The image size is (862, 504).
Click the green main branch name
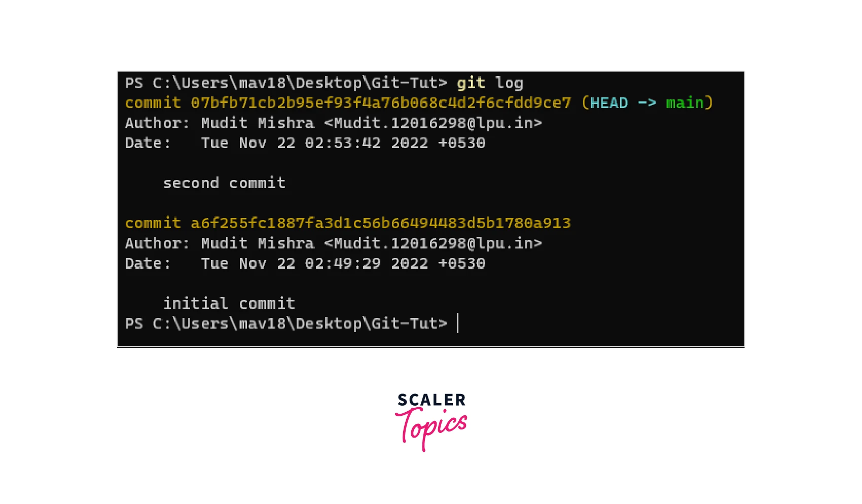(685, 103)
